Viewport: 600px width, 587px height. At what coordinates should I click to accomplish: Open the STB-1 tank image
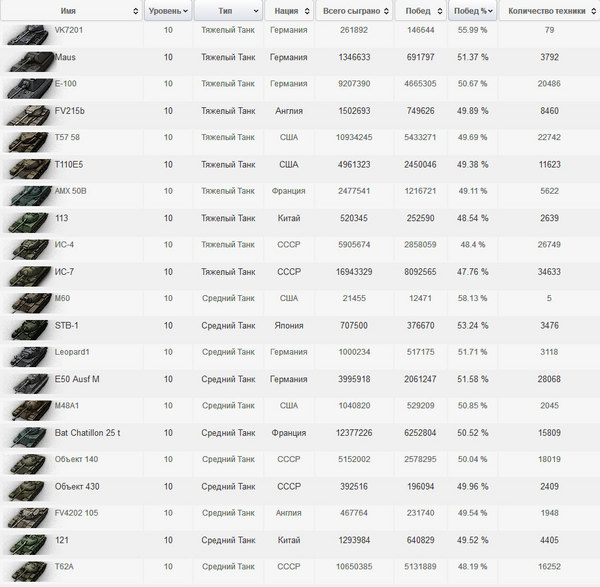click(25, 329)
